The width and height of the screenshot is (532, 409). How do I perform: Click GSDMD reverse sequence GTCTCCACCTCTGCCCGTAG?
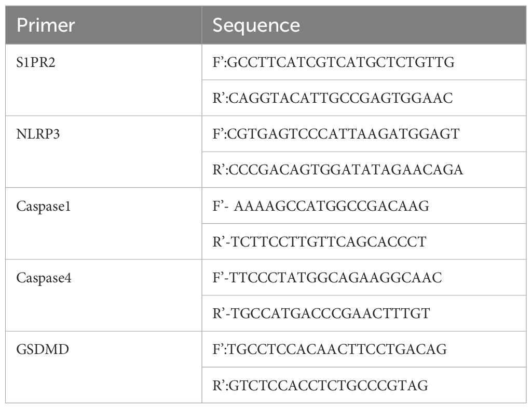(x=329, y=386)
